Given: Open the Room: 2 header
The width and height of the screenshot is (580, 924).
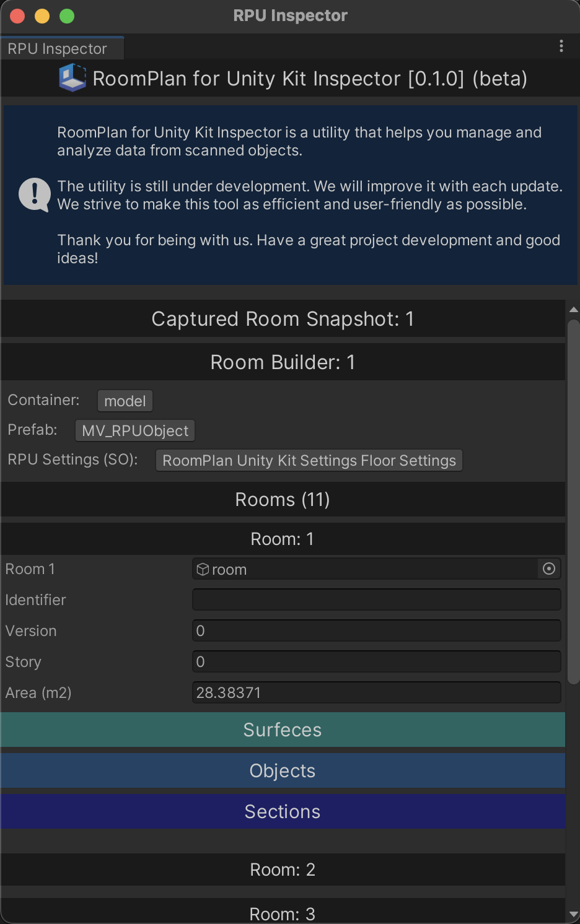Looking at the screenshot, I should pos(283,870).
